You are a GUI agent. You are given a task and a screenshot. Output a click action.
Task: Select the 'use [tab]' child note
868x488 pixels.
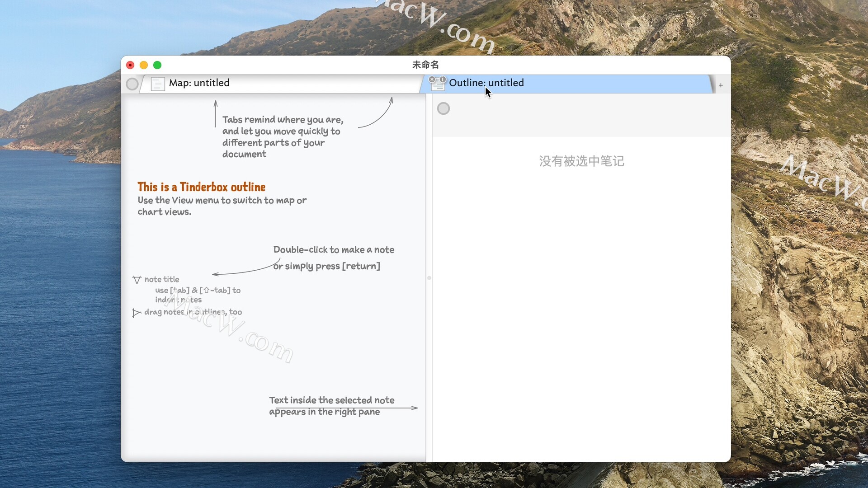click(198, 295)
